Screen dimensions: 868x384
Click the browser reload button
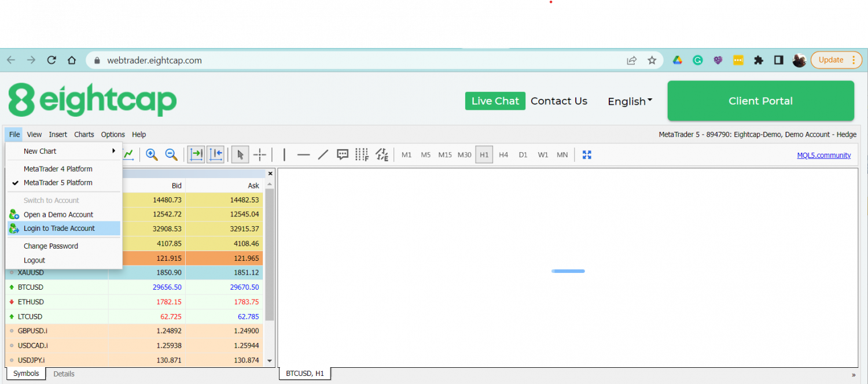(52, 60)
